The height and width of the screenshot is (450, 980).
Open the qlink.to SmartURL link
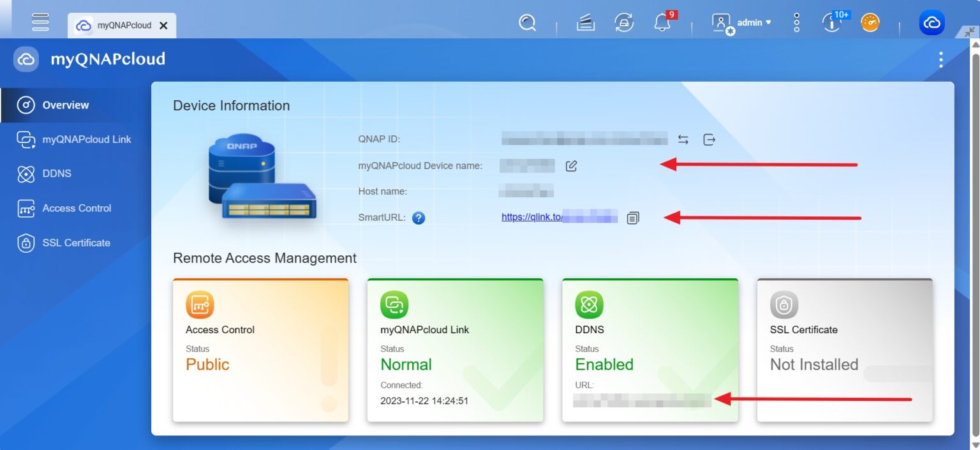531,217
